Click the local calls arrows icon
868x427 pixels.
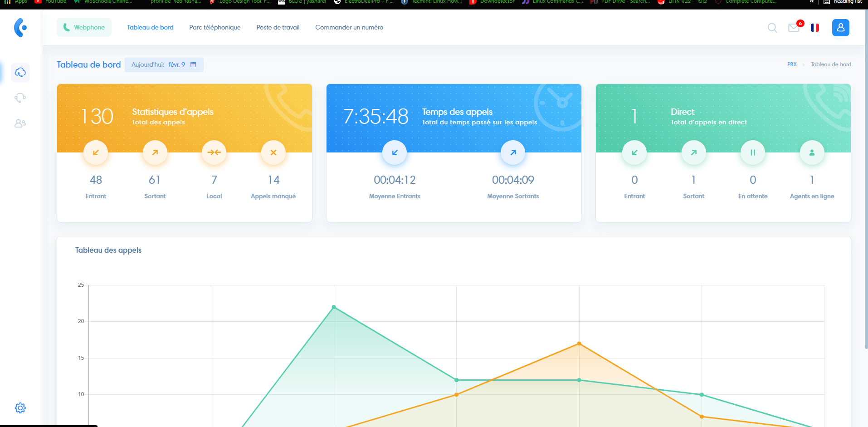click(214, 152)
